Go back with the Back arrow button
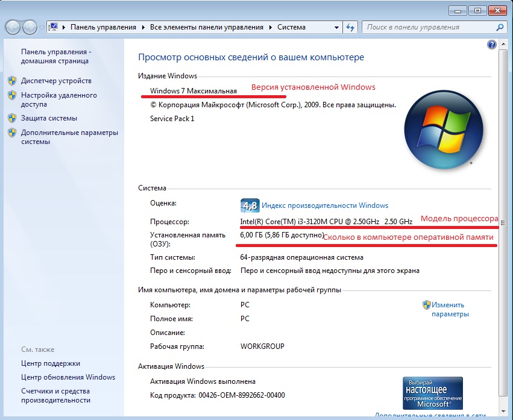This screenshot has width=513, height=420. coord(13,28)
